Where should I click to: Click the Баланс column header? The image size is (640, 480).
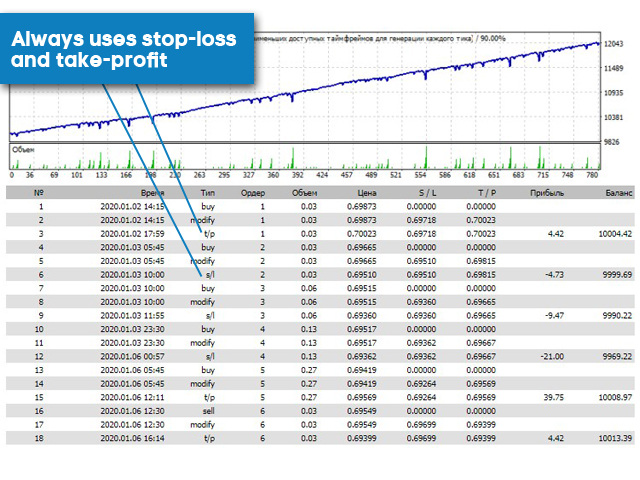tap(619, 193)
